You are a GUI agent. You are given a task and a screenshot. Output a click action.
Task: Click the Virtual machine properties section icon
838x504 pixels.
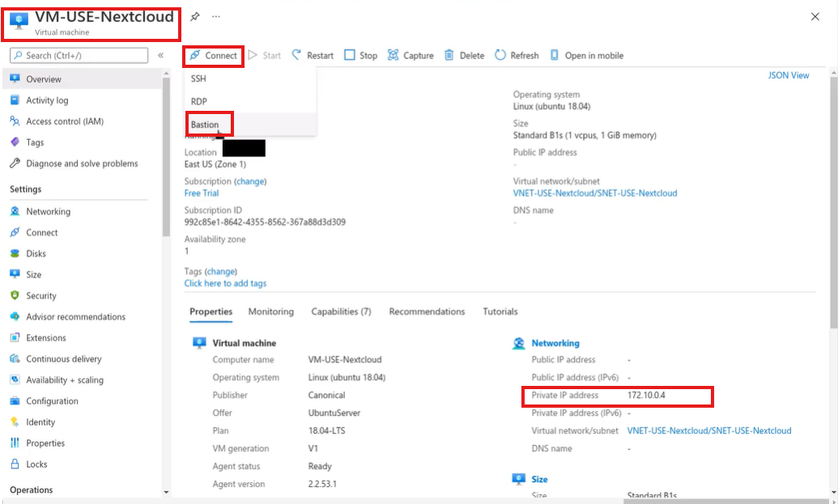(x=199, y=343)
